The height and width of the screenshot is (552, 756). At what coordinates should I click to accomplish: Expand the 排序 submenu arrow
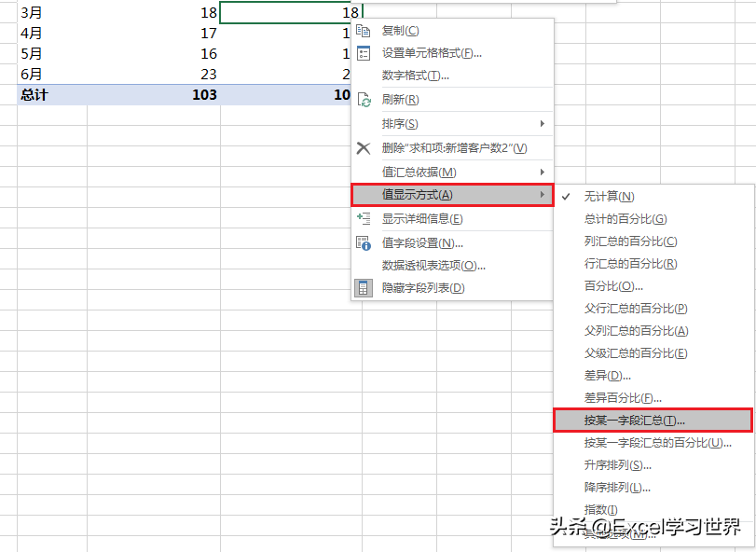[541, 122]
